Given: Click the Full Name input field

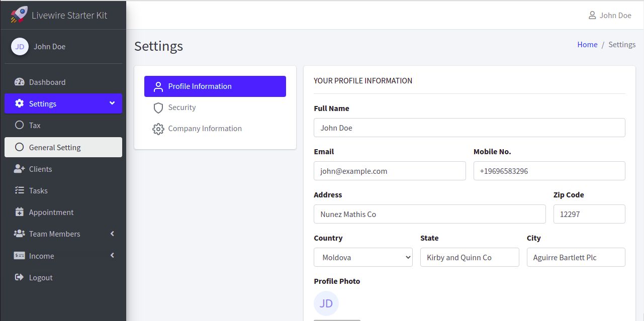Looking at the screenshot, I should (x=469, y=128).
